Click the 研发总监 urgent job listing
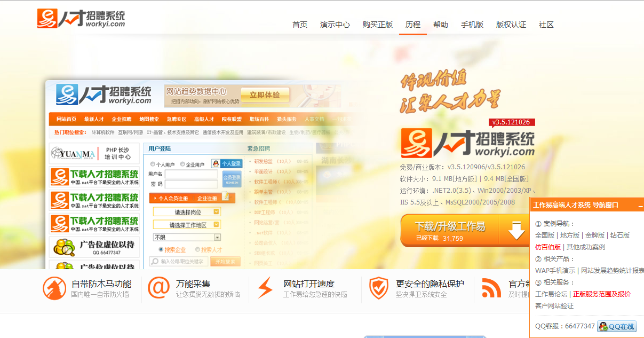This screenshot has width=644, height=338. pos(264,161)
